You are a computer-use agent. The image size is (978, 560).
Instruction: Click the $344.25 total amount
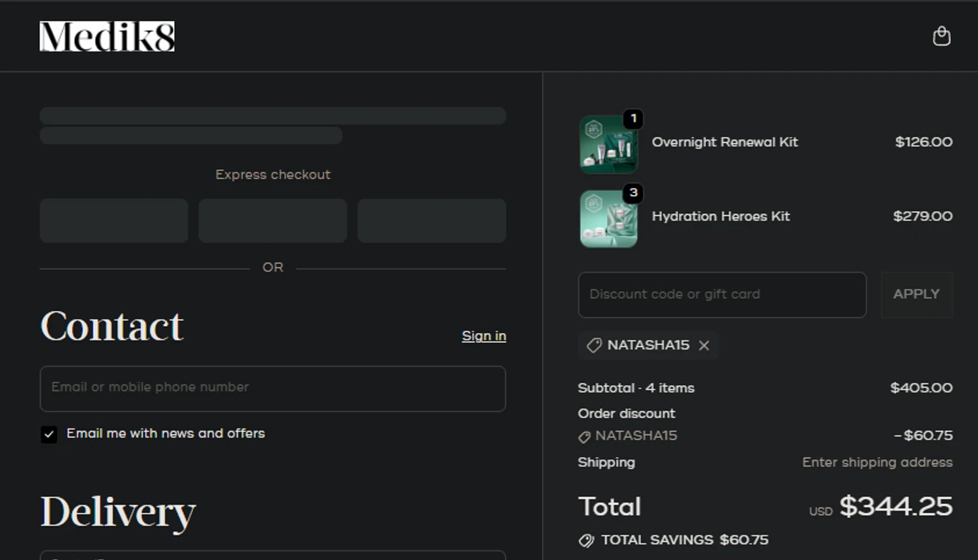click(896, 507)
